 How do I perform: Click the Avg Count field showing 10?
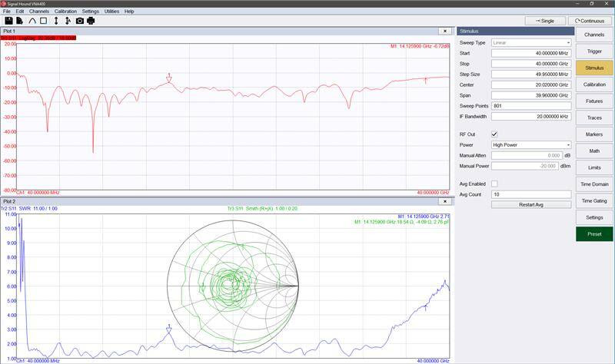(531, 194)
